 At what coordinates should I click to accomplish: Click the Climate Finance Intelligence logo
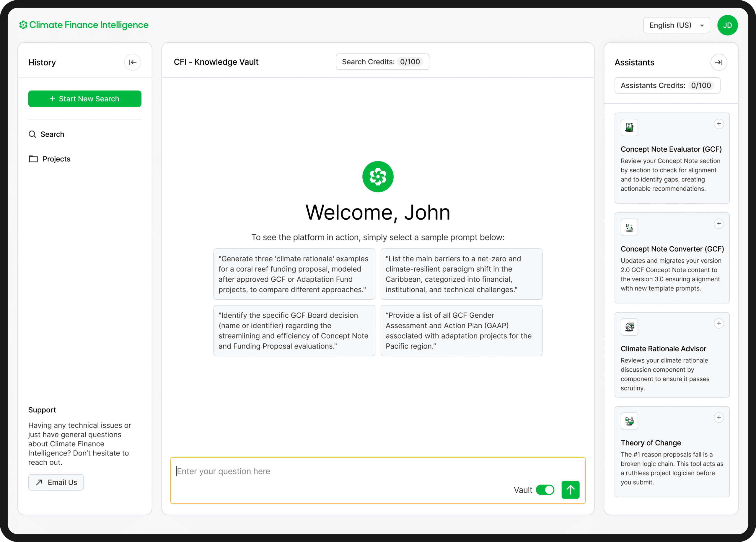click(x=84, y=25)
